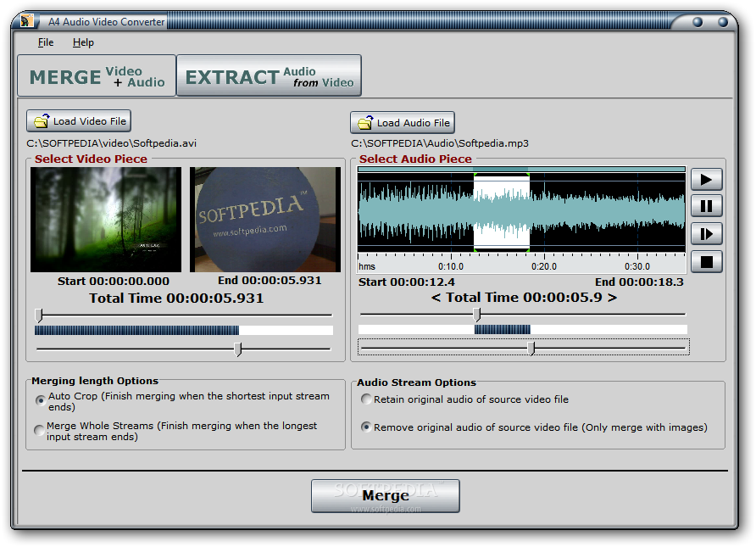
Task: Click the 0:20.0 mark on waveform timeline
Action: click(544, 267)
